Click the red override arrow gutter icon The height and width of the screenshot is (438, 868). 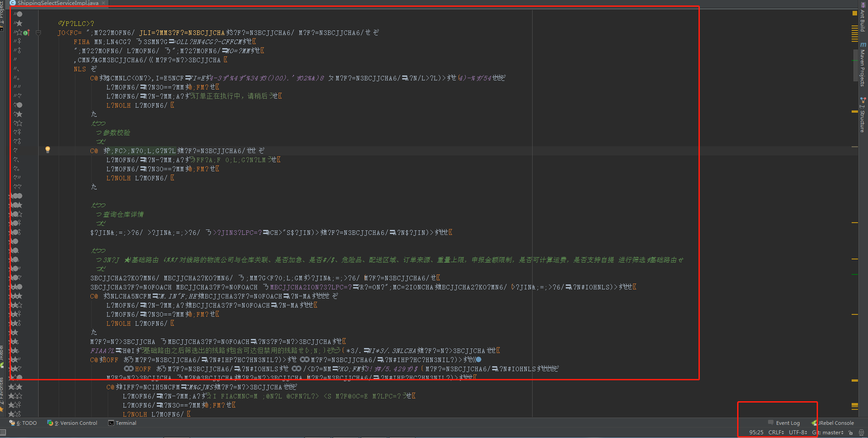[x=29, y=32]
